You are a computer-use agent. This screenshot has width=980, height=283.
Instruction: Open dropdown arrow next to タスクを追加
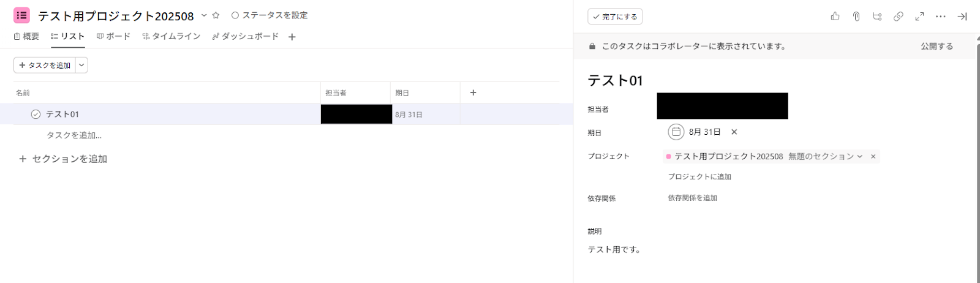pyautogui.click(x=81, y=65)
